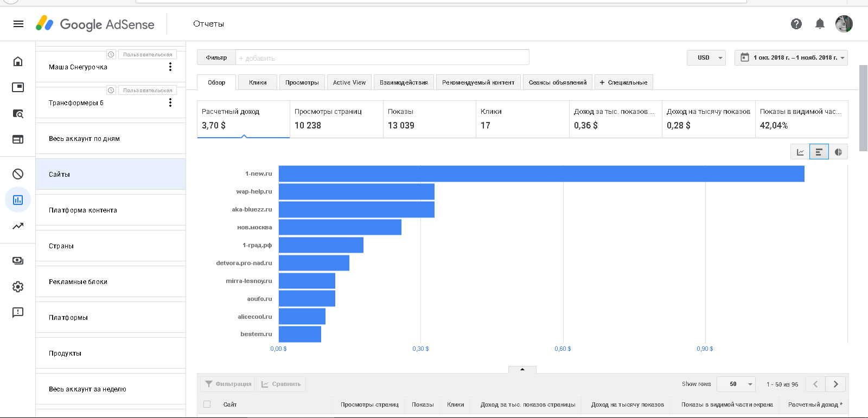This screenshot has height=418, width=868.
Task: Open the Маша Снегурочка saved report
Action: click(111, 67)
